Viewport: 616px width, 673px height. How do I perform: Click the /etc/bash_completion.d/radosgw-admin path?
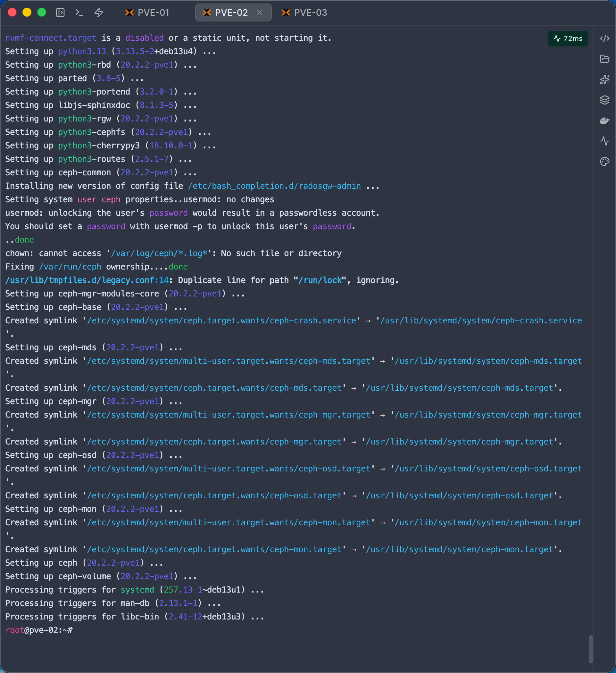pos(274,186)
